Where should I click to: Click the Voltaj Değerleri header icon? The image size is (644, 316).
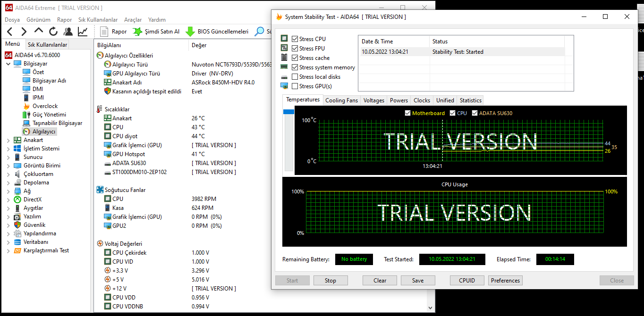tap(100, 243)
